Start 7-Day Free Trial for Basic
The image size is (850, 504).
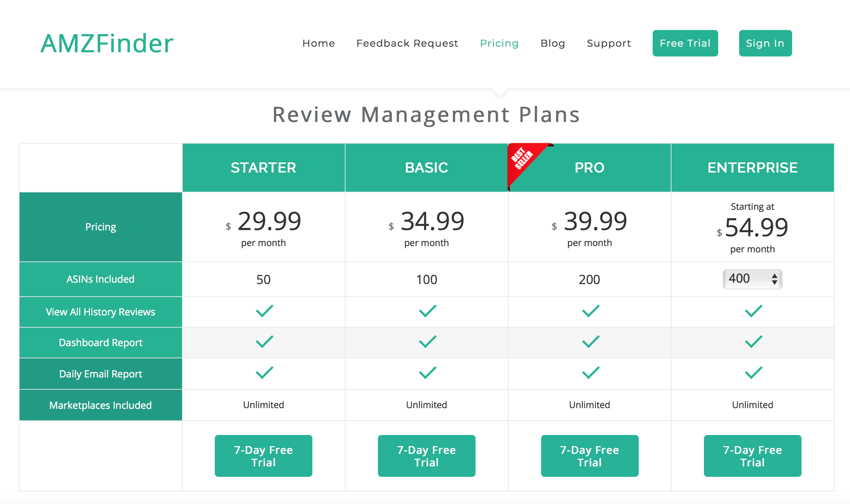[426, 456]
